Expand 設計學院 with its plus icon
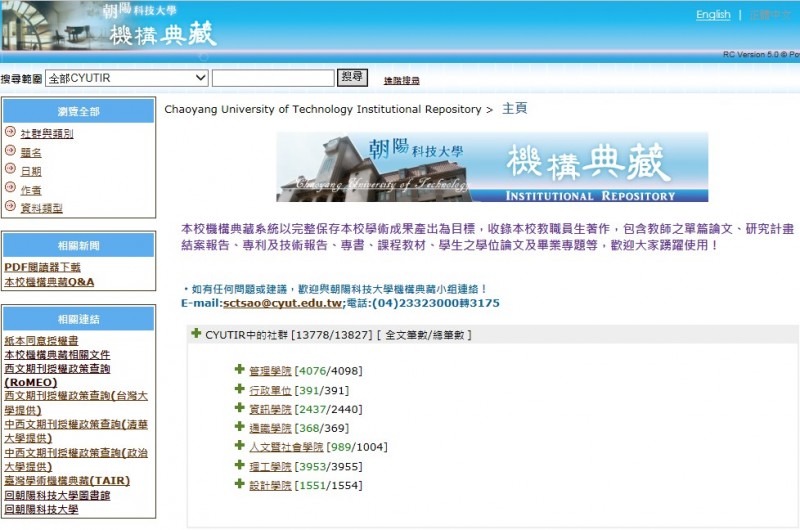The width and height of the screenshot is (800, 530). point(239,484)
